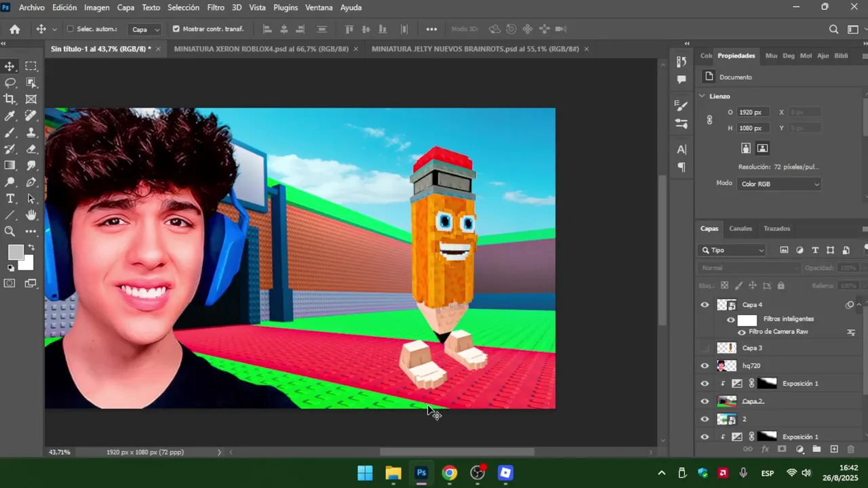This screenshot has height=488, width=868.
Task: Create a new layer group folder
Action: click(816, 449)
